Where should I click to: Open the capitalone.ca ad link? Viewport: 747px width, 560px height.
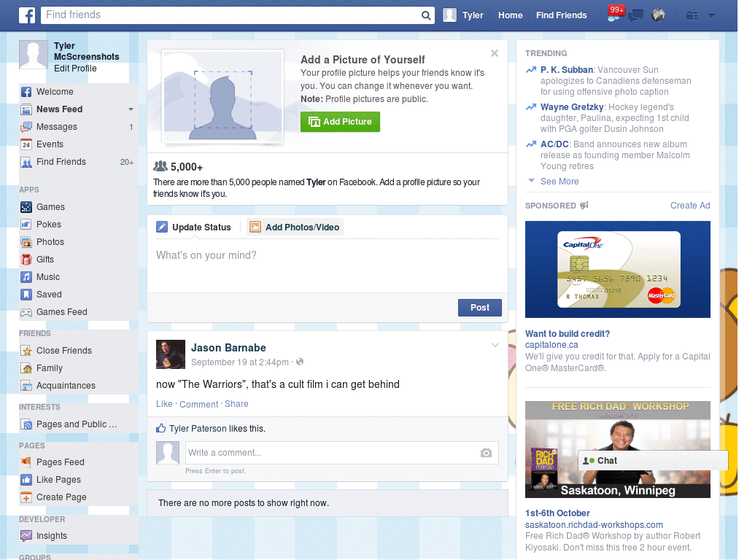click(x=551, y=345)
